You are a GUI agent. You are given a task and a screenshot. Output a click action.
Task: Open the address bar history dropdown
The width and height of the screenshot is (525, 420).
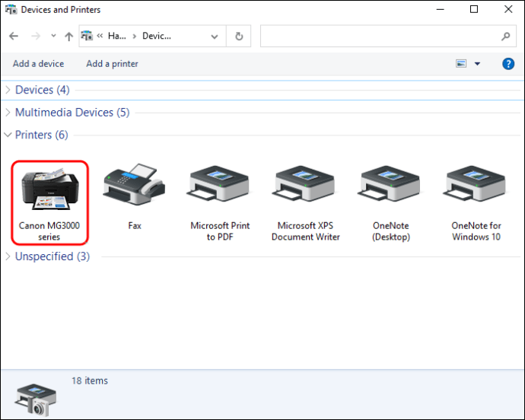[x=215, y=37]
